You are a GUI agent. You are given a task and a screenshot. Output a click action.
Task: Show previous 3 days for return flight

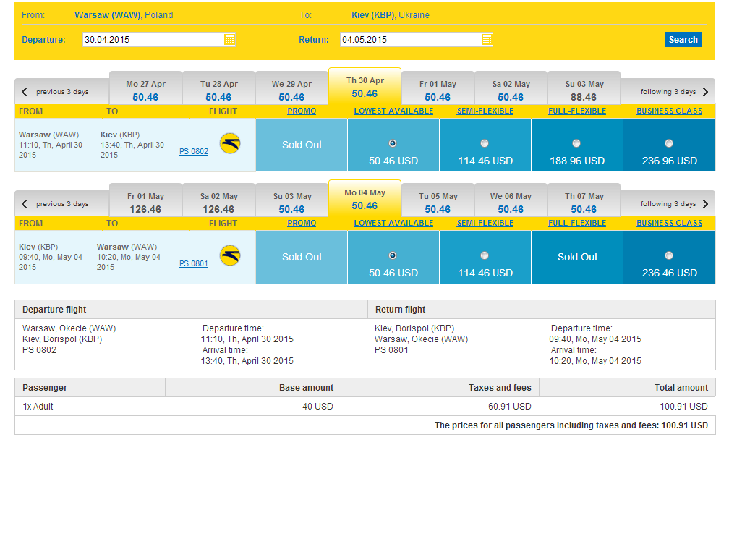(x=55, y=204)
